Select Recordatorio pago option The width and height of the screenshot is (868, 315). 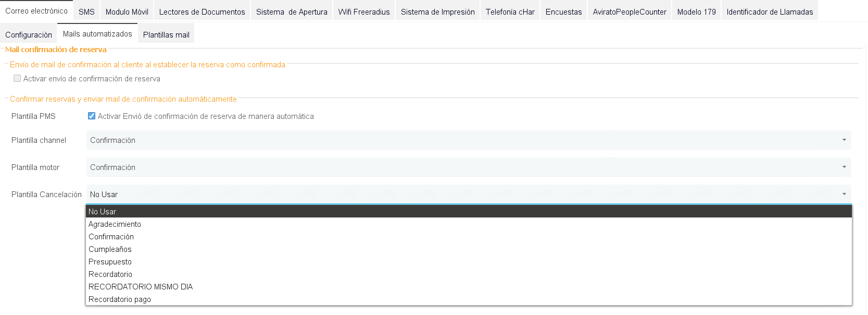click(469, 299)
